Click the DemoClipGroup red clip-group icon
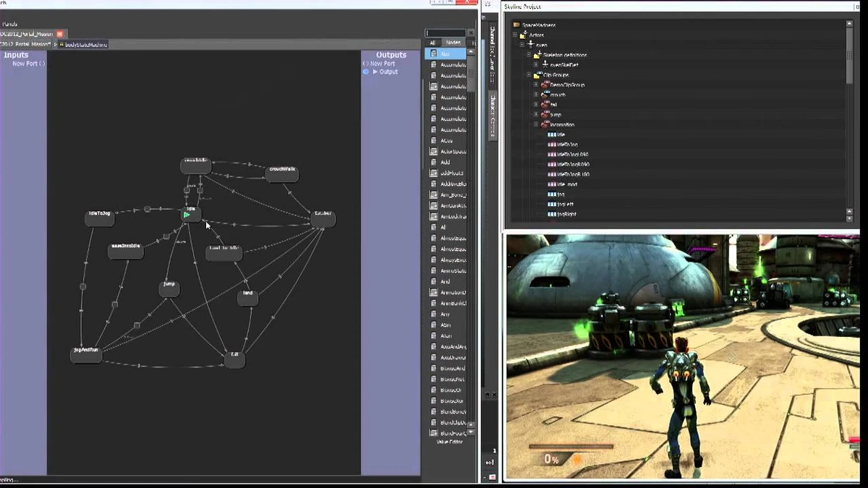Image resolution: width=868 pixels, height=488 pixels. pyautogui.click(x=545, y=83)
